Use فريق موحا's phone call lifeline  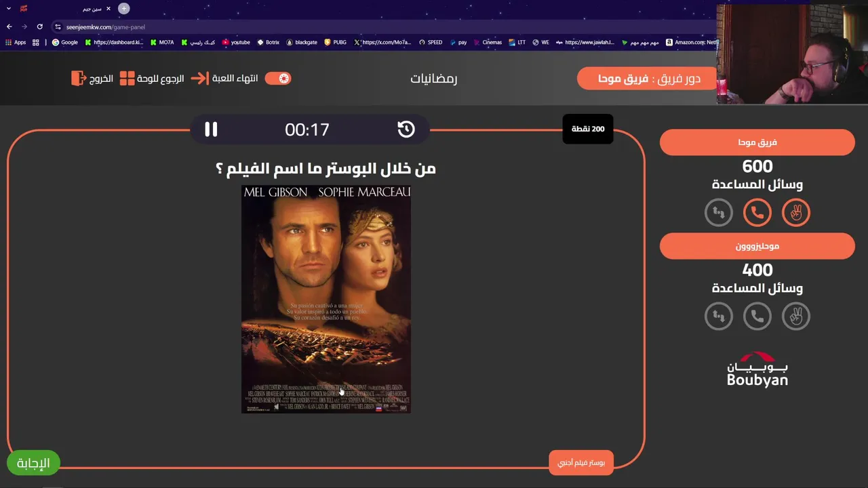pos(757,213)
